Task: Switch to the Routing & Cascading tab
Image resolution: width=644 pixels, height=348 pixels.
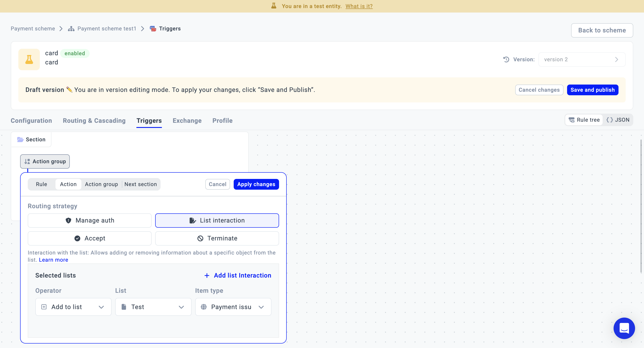Action: click(x=94, y=121)
